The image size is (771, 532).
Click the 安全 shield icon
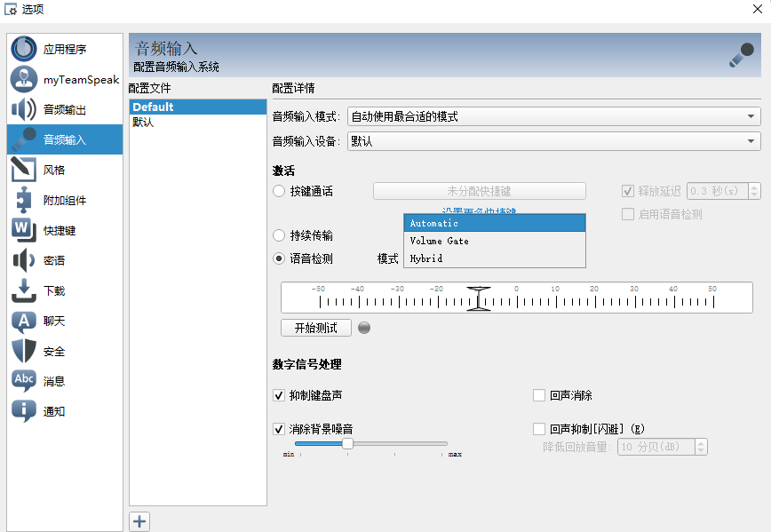[x=24, y=351]
